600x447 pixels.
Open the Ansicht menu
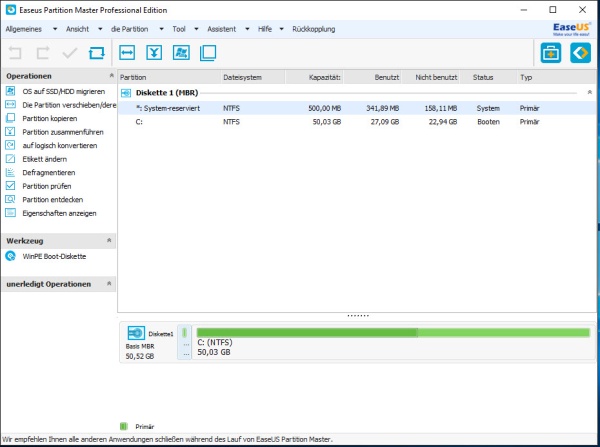(77, 29)
